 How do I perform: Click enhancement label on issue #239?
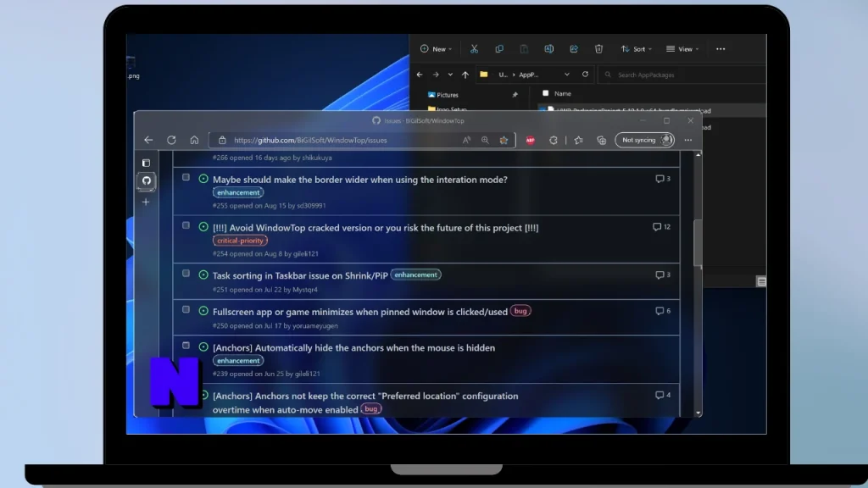(x=238, y=361)
